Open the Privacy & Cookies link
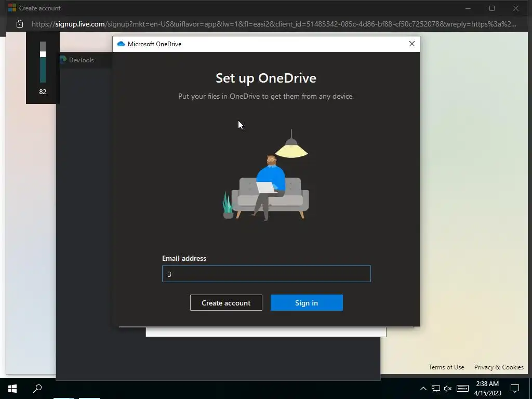The image size is (532, 399). 499,367
